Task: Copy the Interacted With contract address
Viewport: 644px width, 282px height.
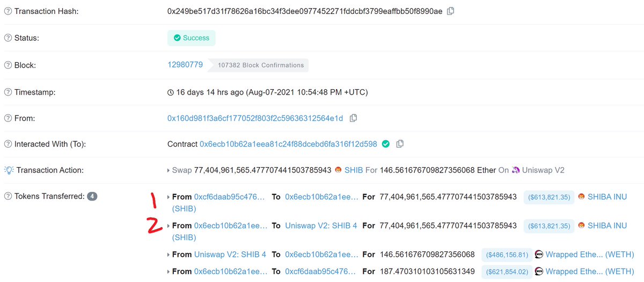Action: 400,144
